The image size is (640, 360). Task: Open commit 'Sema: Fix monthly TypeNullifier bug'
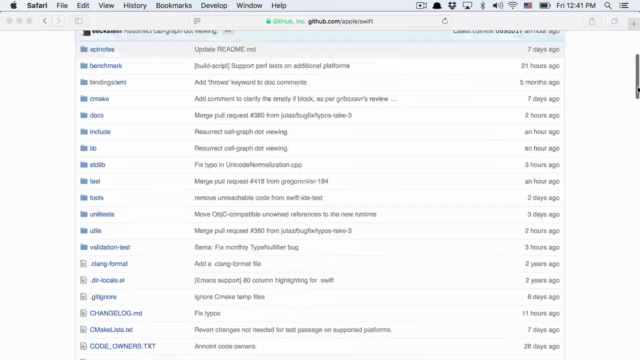tap(246, 247)
